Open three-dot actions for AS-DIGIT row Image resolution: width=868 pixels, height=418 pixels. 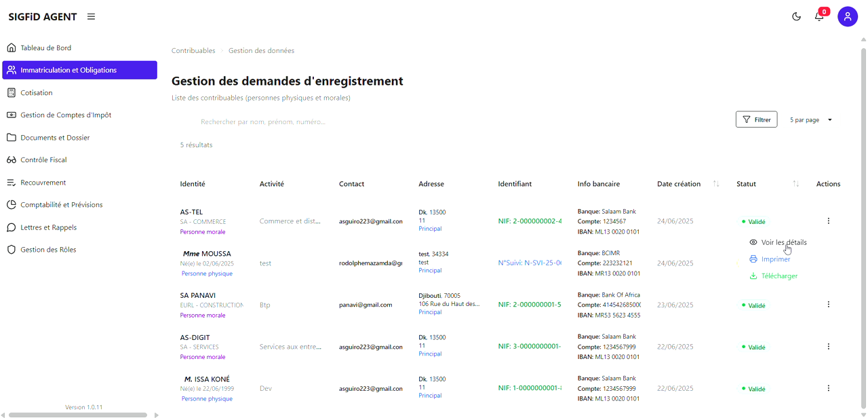pos(828,347)
